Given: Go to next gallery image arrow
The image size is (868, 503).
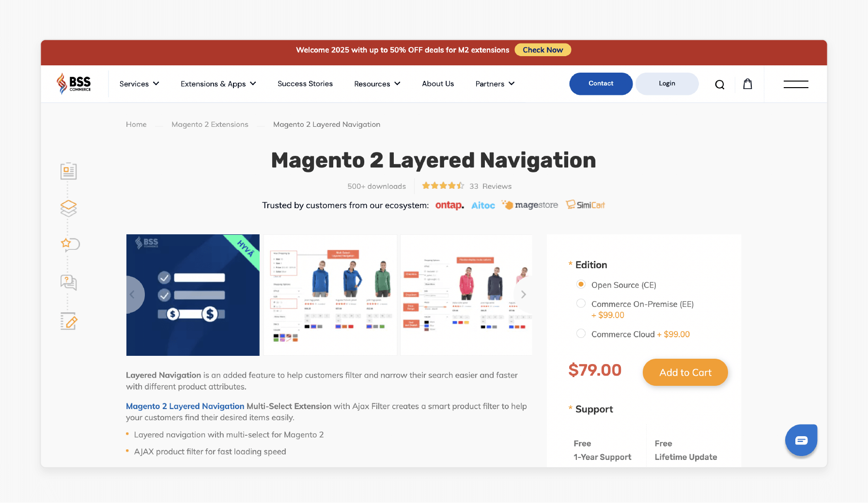Looking at the screenshot, I should pyautogui.click(x=523, y=294).
